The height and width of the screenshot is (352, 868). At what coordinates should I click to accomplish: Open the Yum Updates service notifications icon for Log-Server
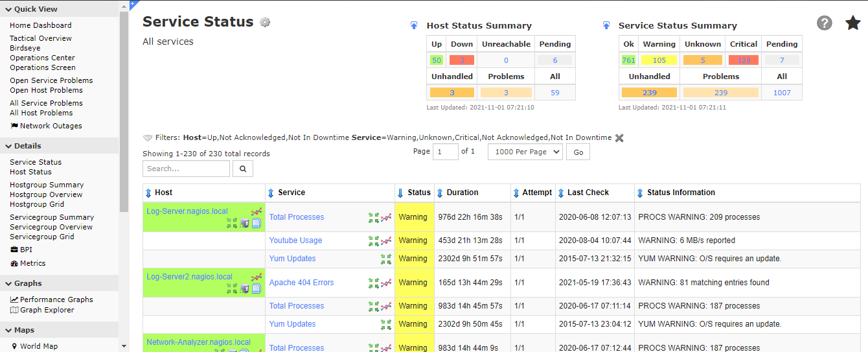point(386,259)
